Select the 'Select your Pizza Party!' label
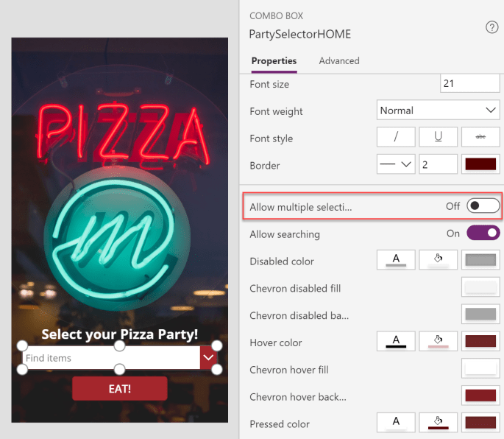This screenshot has width=504, height=439. click(120, 334)
